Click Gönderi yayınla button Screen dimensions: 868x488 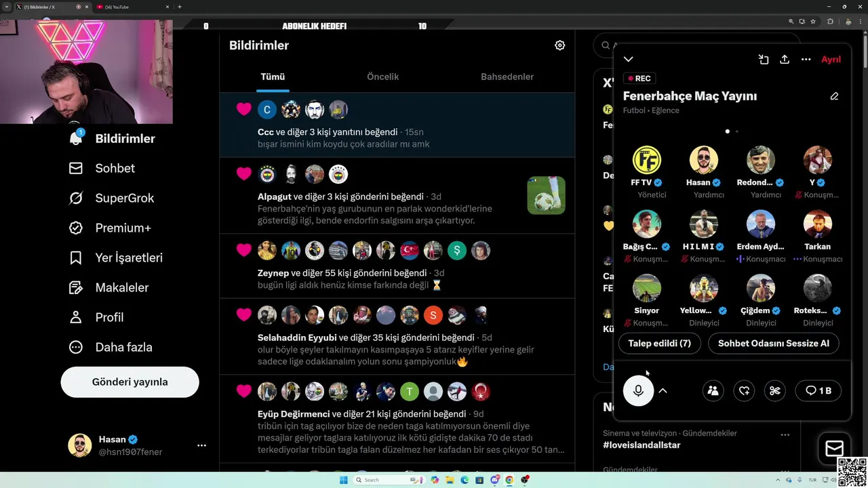130,382
